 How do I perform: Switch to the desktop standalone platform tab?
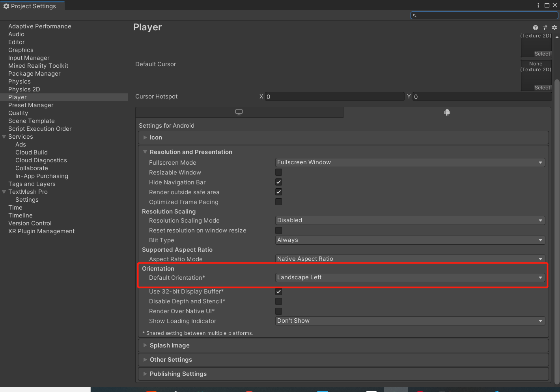click(239, 112)
